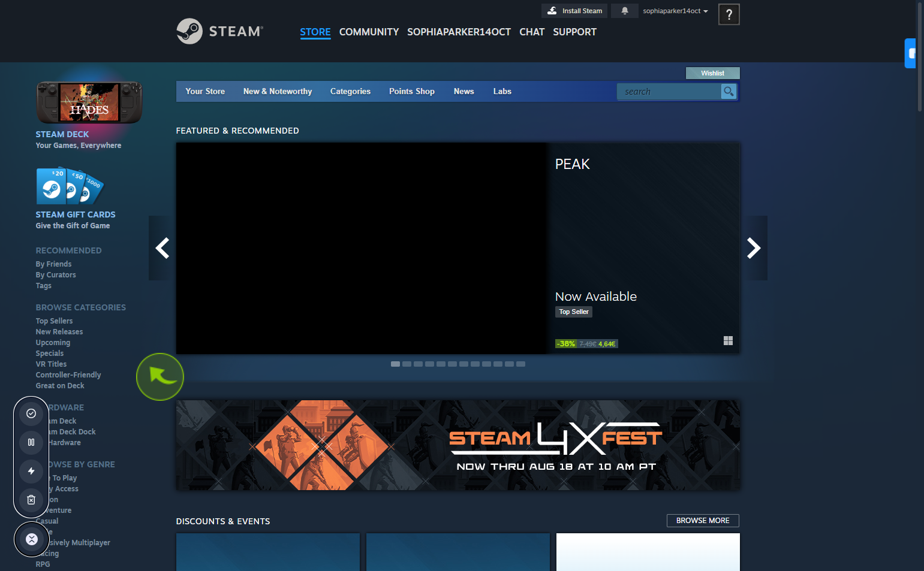924x571 pixels.
Task: Open the Labs tab
Action: [x=502, y=91]
